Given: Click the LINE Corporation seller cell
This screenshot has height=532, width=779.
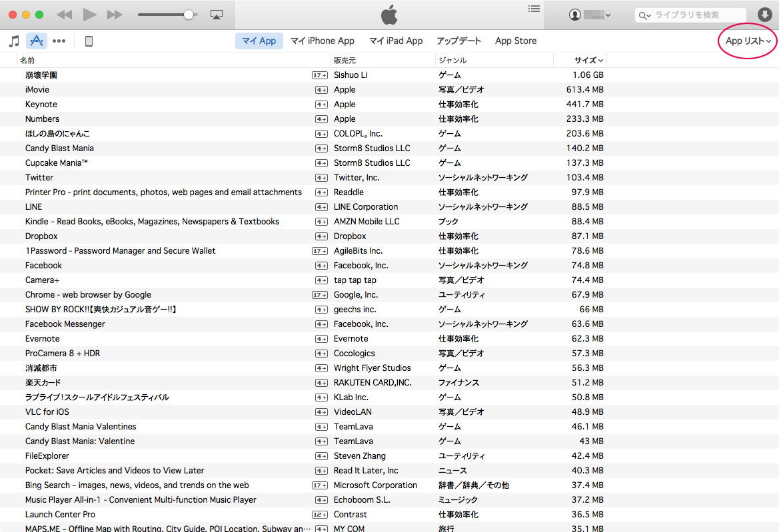Looking at the screenshot, I should (x=366, y=207).
